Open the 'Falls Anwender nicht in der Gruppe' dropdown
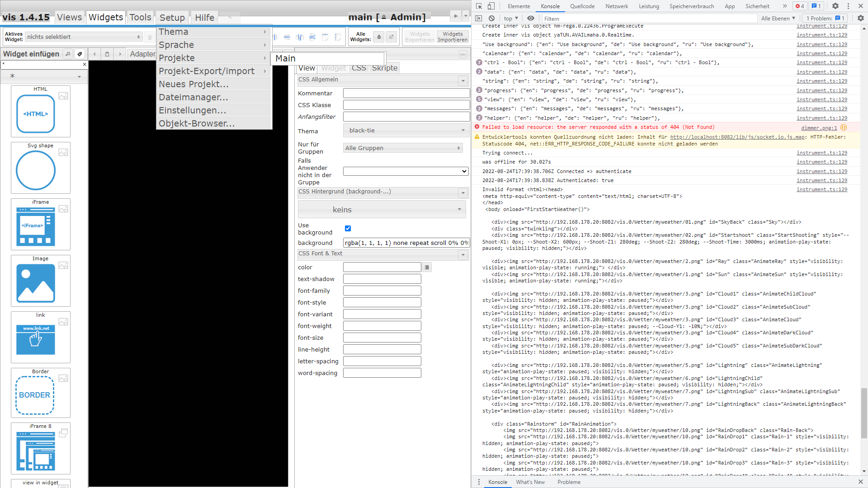 tap(406, 171)
